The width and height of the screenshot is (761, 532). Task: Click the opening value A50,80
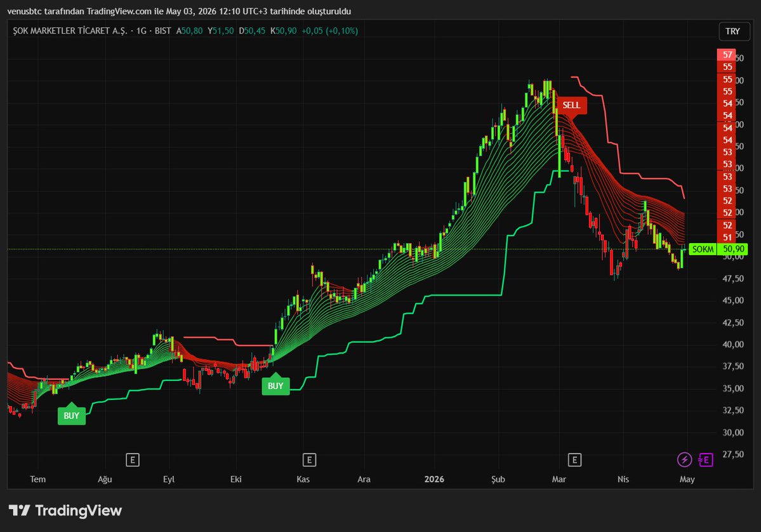189,30
